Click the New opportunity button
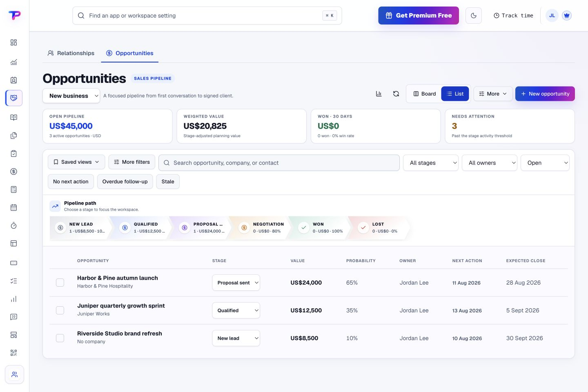 545,94
